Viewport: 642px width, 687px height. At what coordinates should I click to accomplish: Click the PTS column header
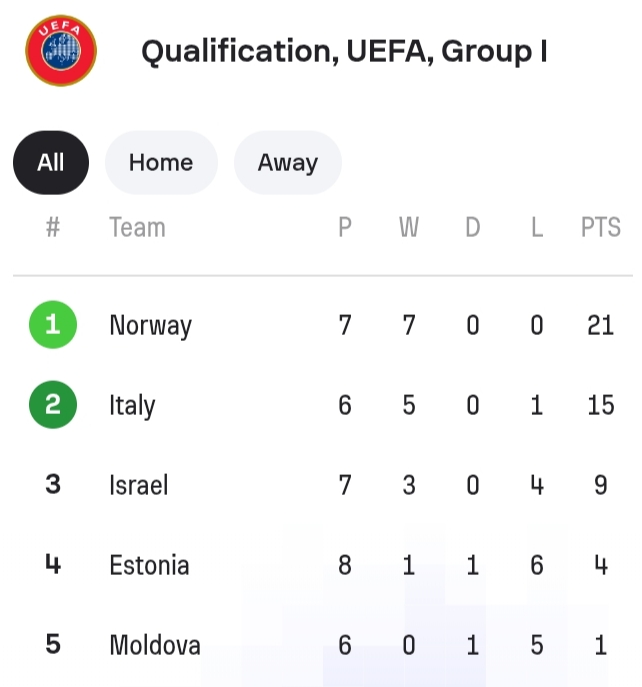601,228
